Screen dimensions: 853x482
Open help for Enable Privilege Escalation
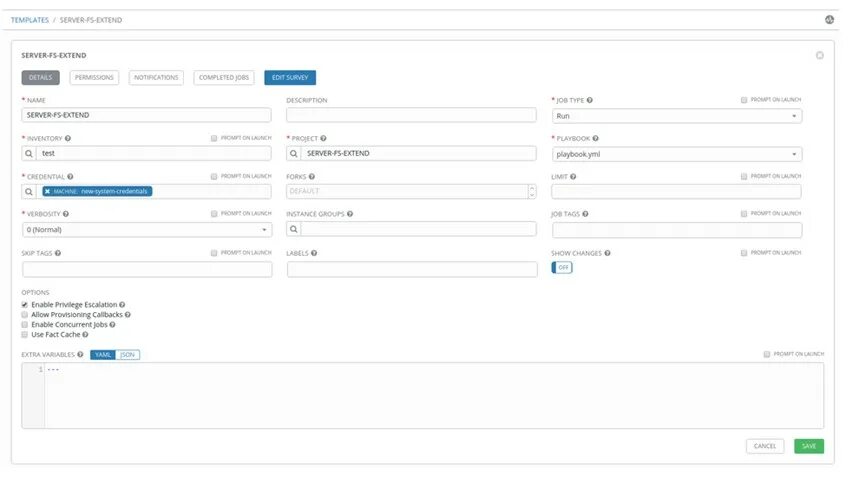point(122,305)
